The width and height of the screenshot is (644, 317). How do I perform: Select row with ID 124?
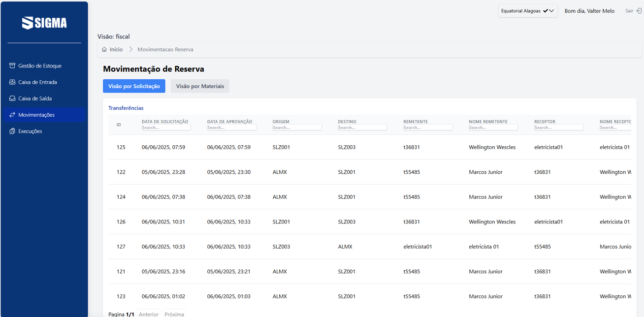tap(370, 197)
